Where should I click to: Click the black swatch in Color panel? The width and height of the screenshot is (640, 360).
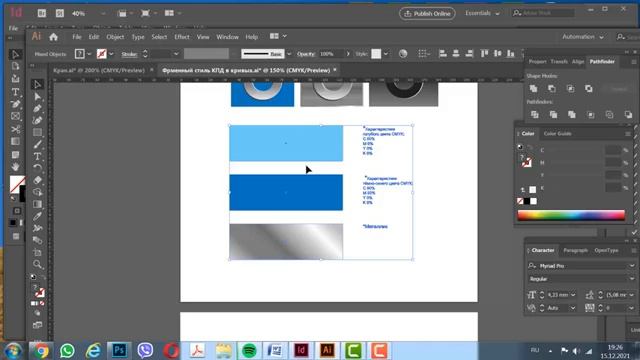(x=527, y=201)
